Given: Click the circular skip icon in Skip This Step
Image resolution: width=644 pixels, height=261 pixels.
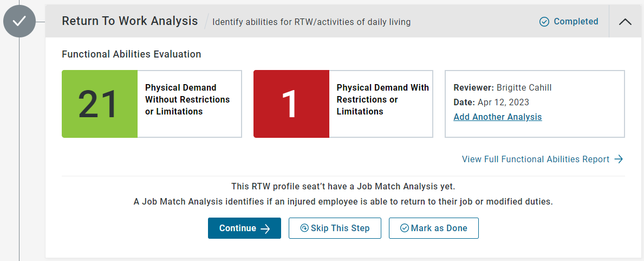Looking at the screenshot, I should [304, 228].
